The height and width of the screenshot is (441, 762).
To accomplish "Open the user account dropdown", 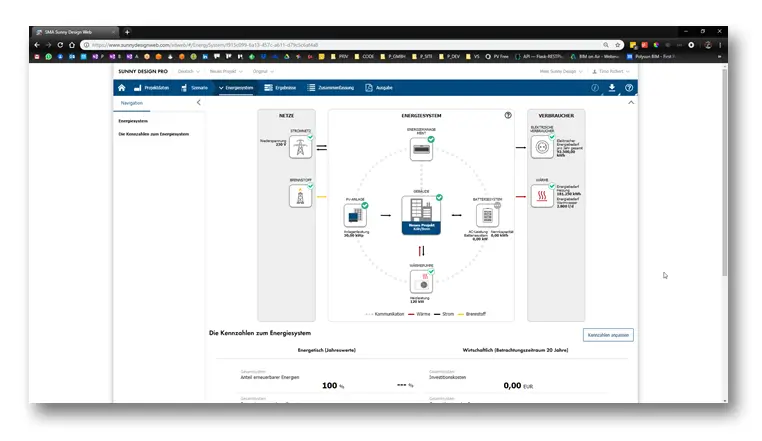I will 611,71.
